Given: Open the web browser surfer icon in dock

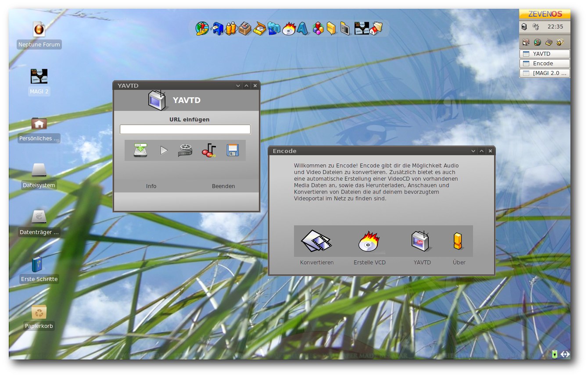Looking at the screenshot, I should coord(202,28).
